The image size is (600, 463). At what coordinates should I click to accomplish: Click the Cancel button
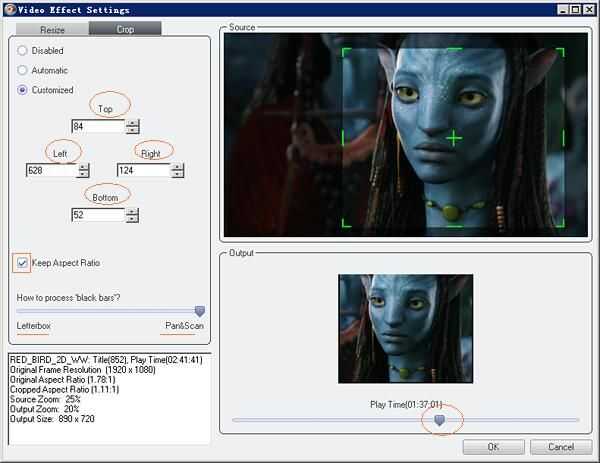point(561,447)
